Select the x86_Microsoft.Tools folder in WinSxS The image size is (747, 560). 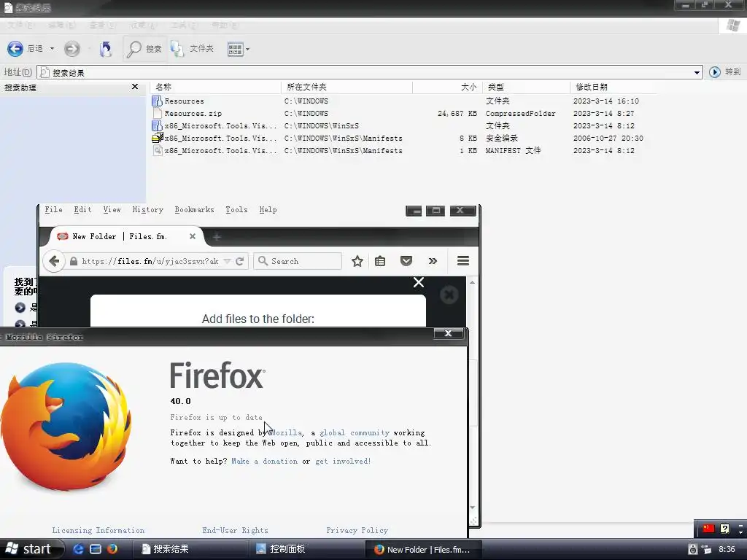pyautogui.click(x=158, y=125)
